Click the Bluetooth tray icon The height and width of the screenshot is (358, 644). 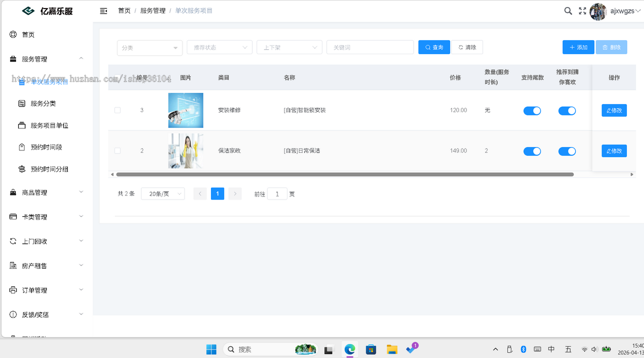click(523, 349)
